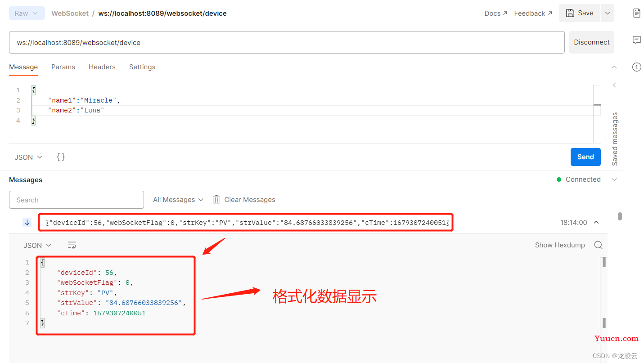The image size is (644, 363).
Task: Send the composed message
Action: (585, 157)
